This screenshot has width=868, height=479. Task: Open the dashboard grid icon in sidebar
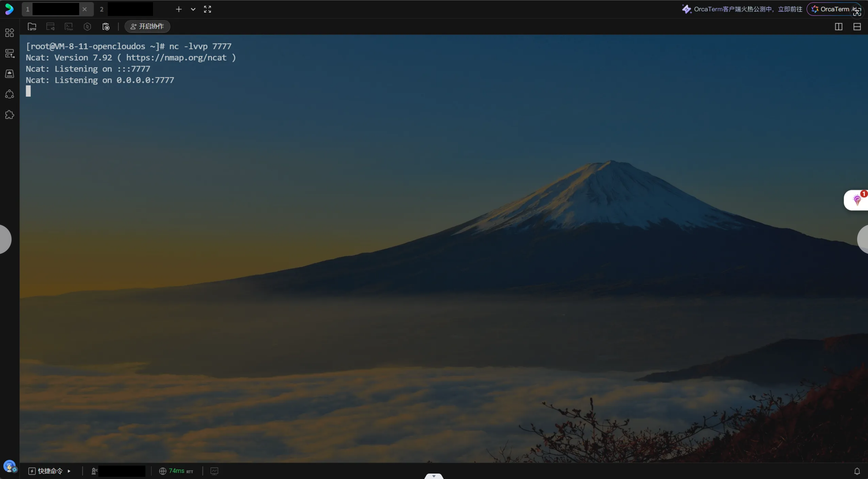[x=10, y=33]
